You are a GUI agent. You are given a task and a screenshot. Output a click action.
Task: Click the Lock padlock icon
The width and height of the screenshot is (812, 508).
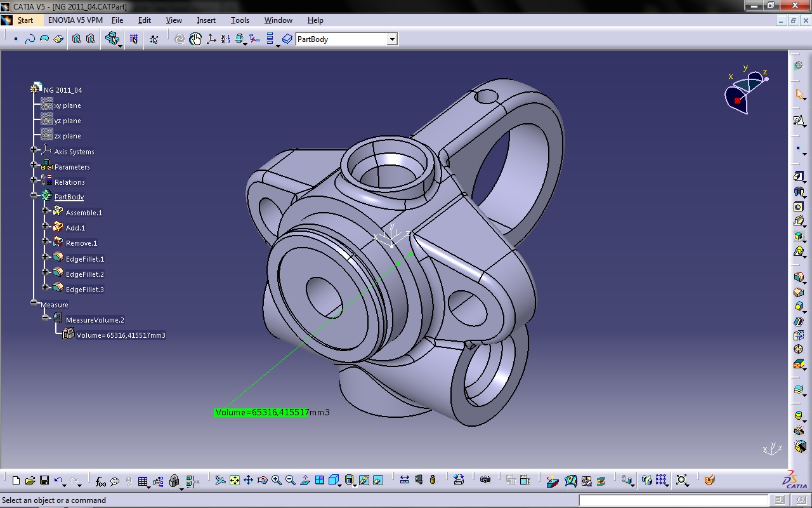[x=174, y=481]
